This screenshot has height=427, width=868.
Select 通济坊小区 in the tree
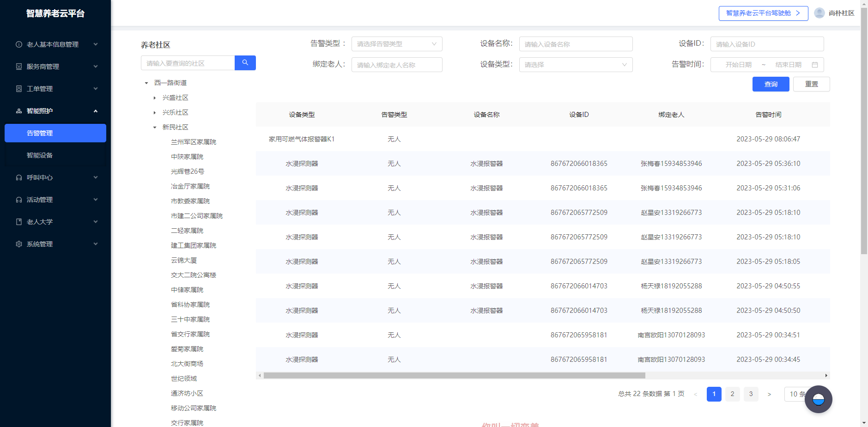tap(187, 393)
